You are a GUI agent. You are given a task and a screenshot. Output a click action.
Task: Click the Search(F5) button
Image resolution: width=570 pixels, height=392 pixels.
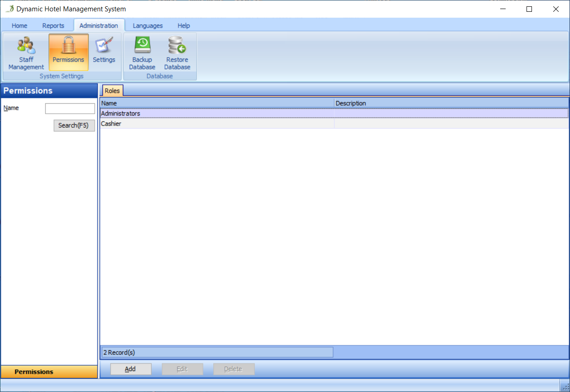pyautogui.click(x=74, y=126)
